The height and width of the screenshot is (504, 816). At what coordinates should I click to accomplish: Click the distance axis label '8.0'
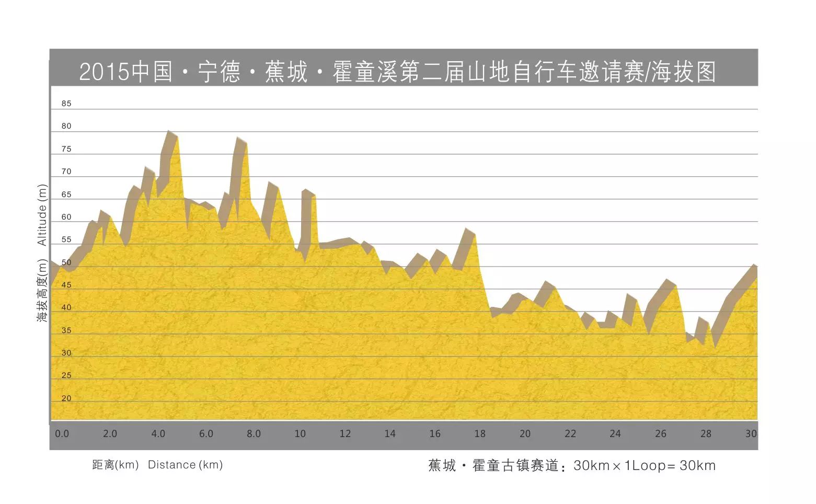254,433
